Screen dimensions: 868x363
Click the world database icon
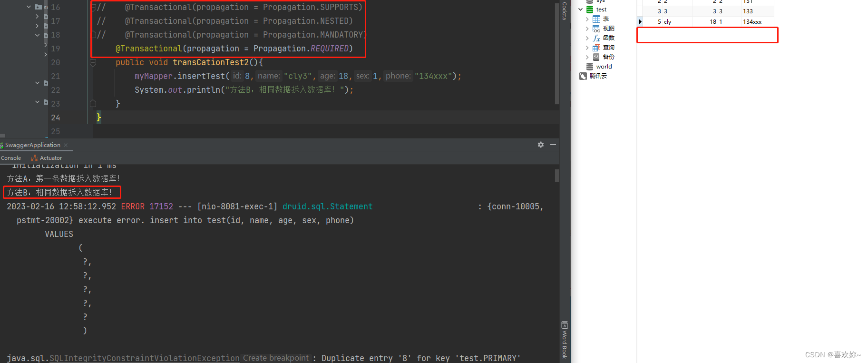coord(590,67)
